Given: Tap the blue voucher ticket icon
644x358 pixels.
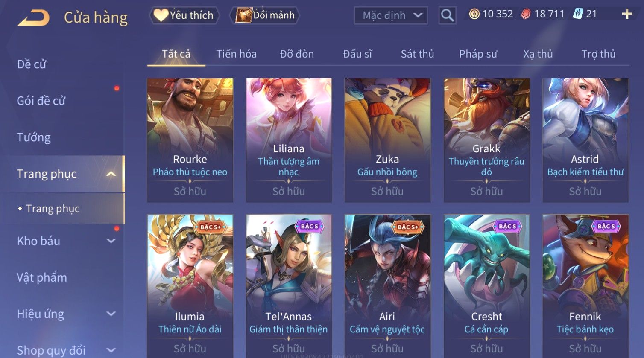Looking at the screenshot, I should [x=578, y=14].
